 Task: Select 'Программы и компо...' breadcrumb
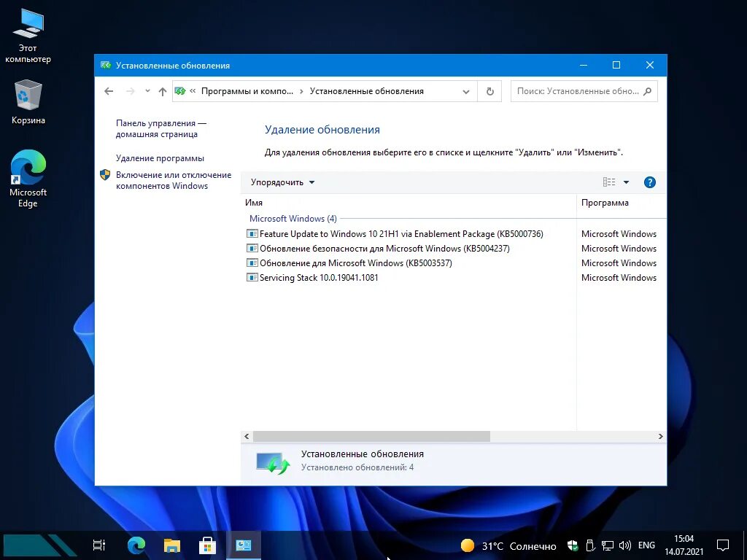tap(247, 91)
